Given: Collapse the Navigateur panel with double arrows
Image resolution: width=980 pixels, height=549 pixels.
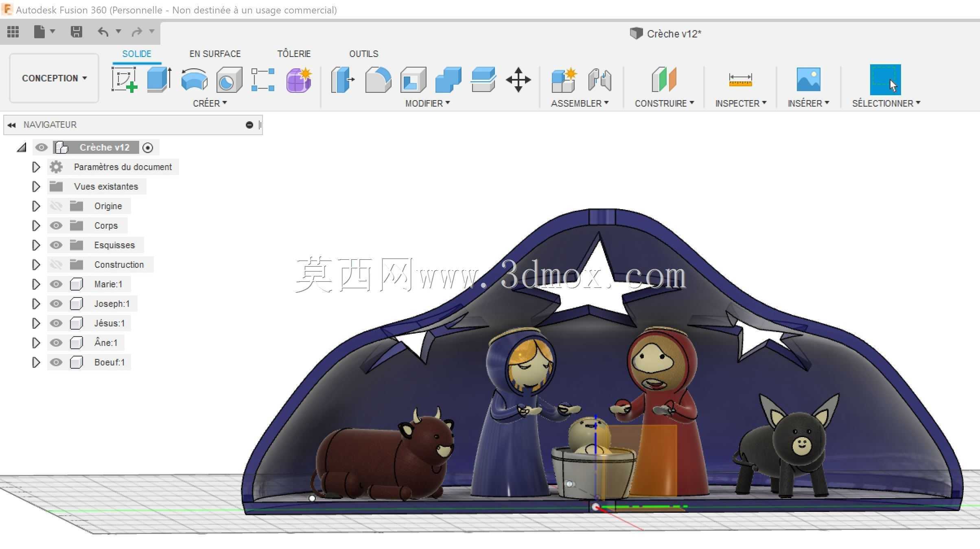Looking at the screenshot, I should point(11,125).
